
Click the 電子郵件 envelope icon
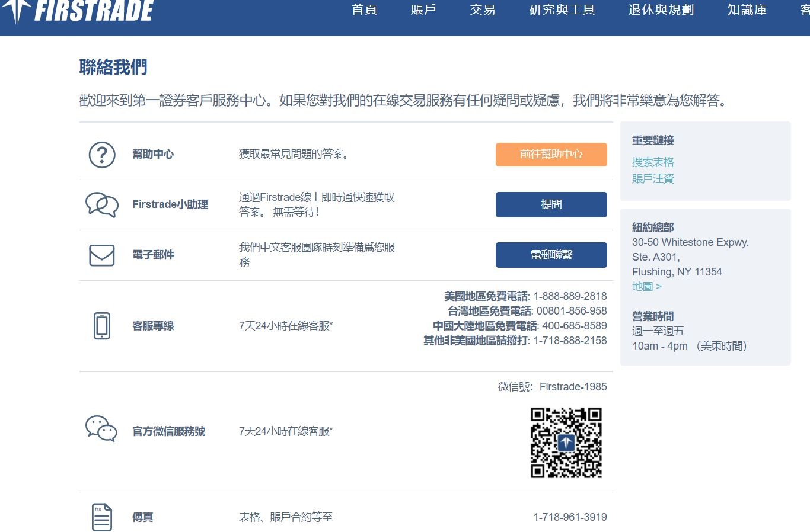(x=102, y=255)
